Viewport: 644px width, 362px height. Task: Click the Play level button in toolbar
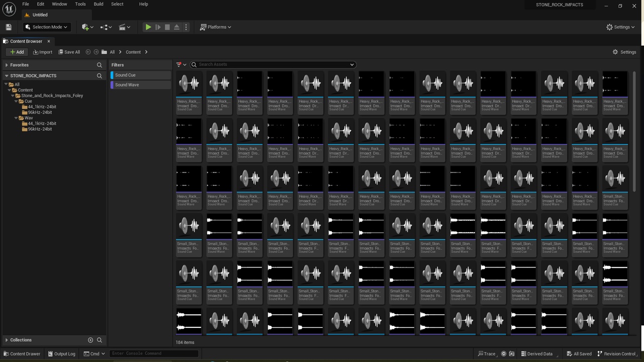(x=148, y=27)
